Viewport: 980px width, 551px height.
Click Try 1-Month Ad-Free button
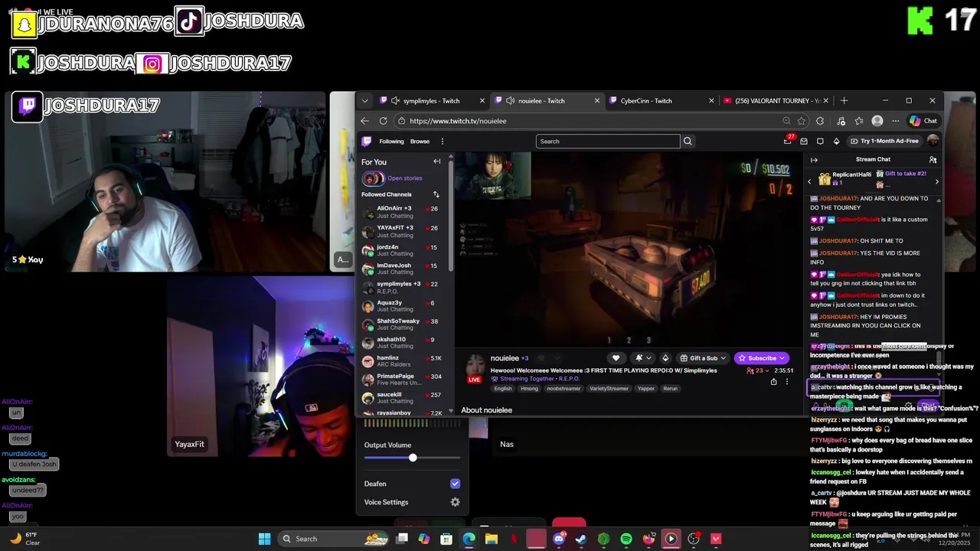pyautogui.click(x=884, y=142)
